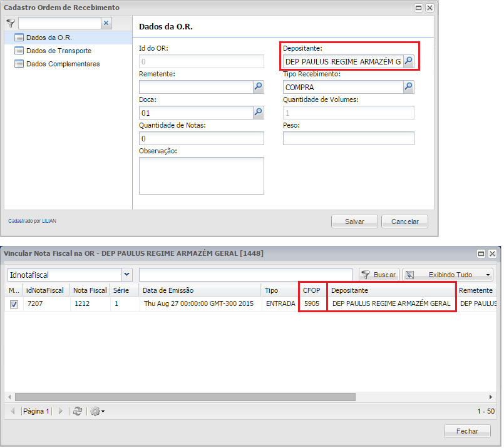Open the Exibindo Tudo dropdown
This screenshot has width=504, height=448.
448,275
